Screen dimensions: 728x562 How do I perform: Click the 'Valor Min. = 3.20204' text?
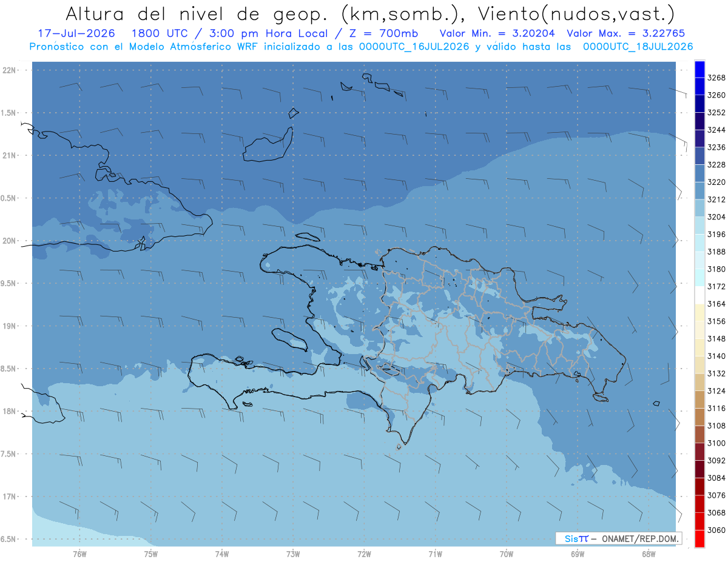[x=497, y=33]
